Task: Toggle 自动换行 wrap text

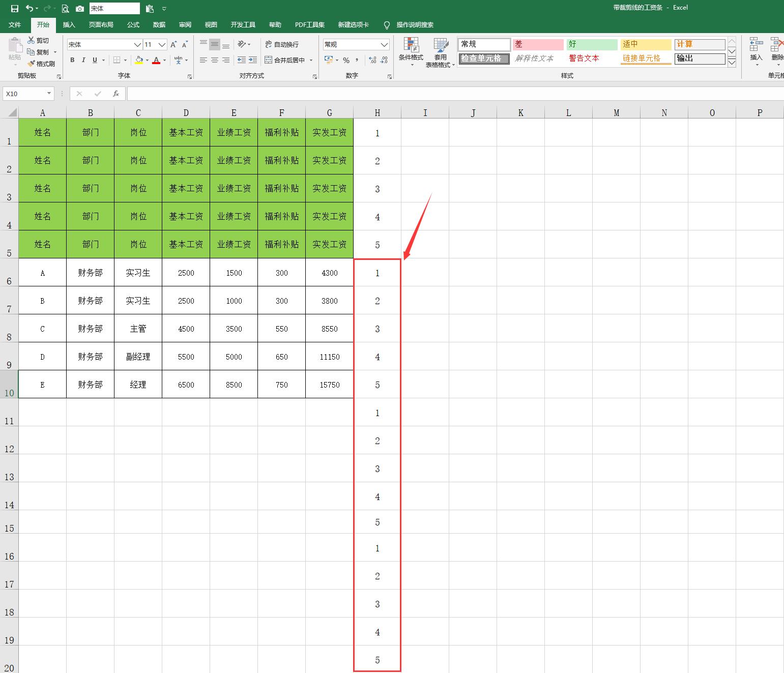Action: pyautogui.click(x=282, y=44)
